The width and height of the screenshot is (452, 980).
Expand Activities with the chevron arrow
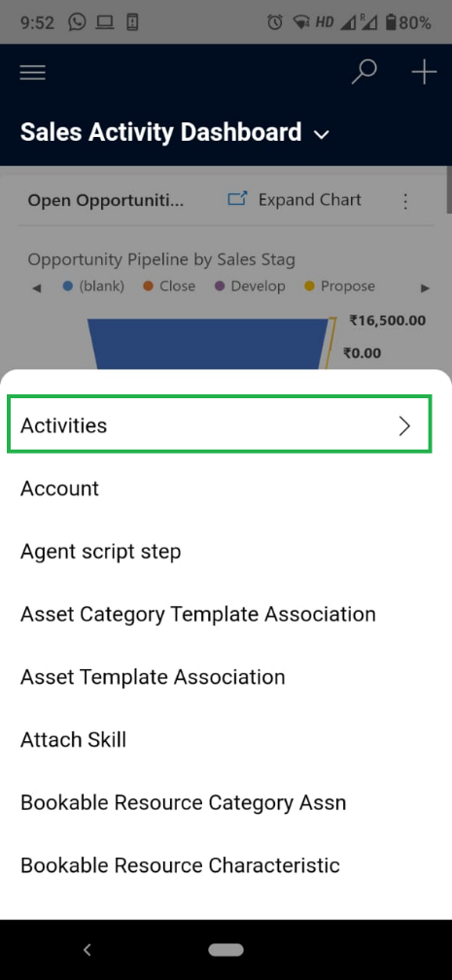click(405, 426)
